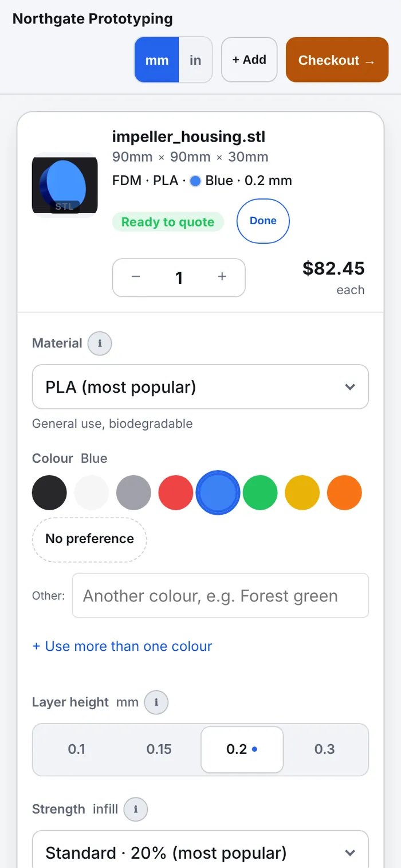The width and height of the screenshot is (401, 868).
Task: Pick the black colour swatch
Action: tap(49, 492)
